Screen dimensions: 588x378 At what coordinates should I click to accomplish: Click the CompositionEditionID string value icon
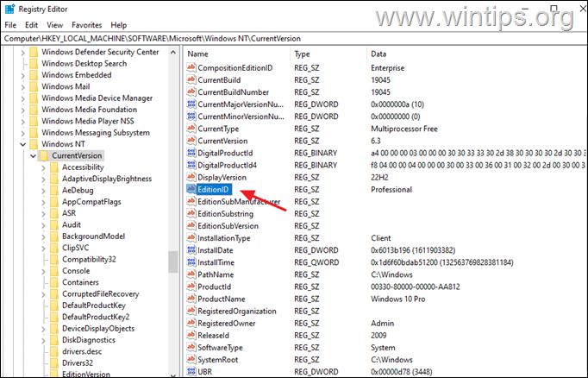pyautogui.click(x=191, y=67)
